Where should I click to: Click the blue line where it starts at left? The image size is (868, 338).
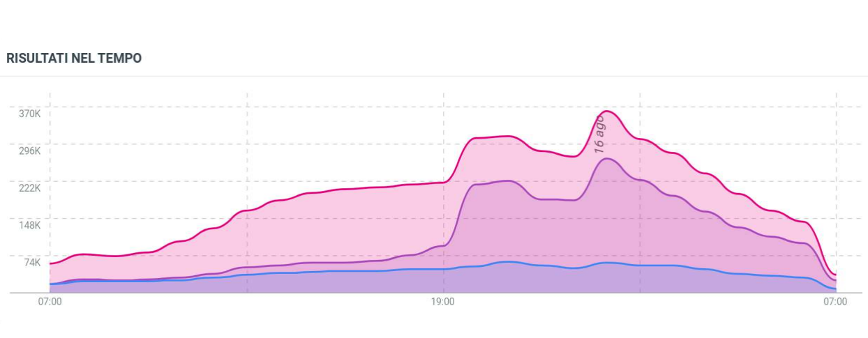[x=50, y=284]
